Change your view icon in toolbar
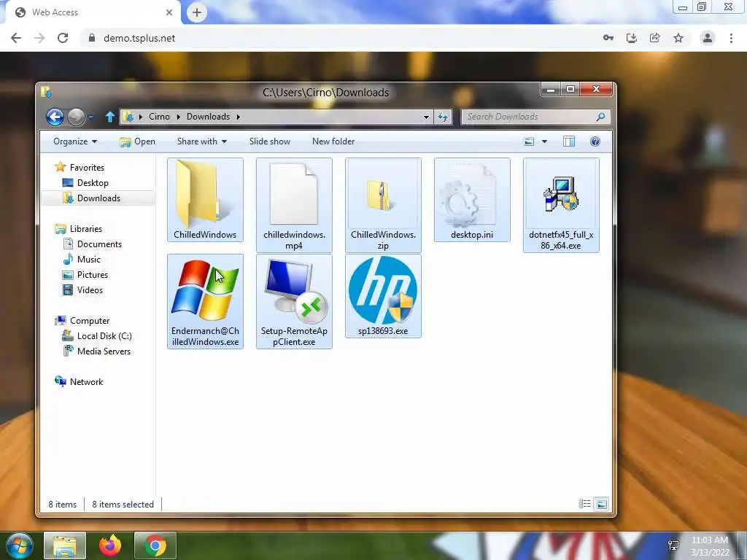The height and width of the screenshot is (560, 747). [529, 141]
